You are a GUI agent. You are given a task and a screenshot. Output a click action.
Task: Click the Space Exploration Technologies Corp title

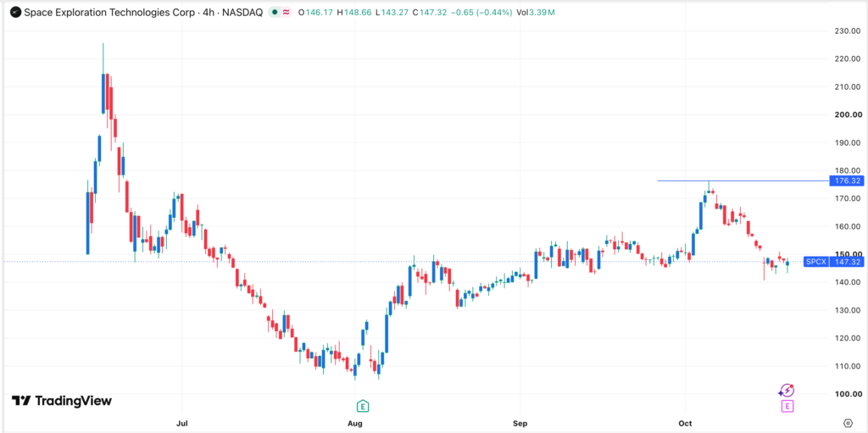pos(110,12)
